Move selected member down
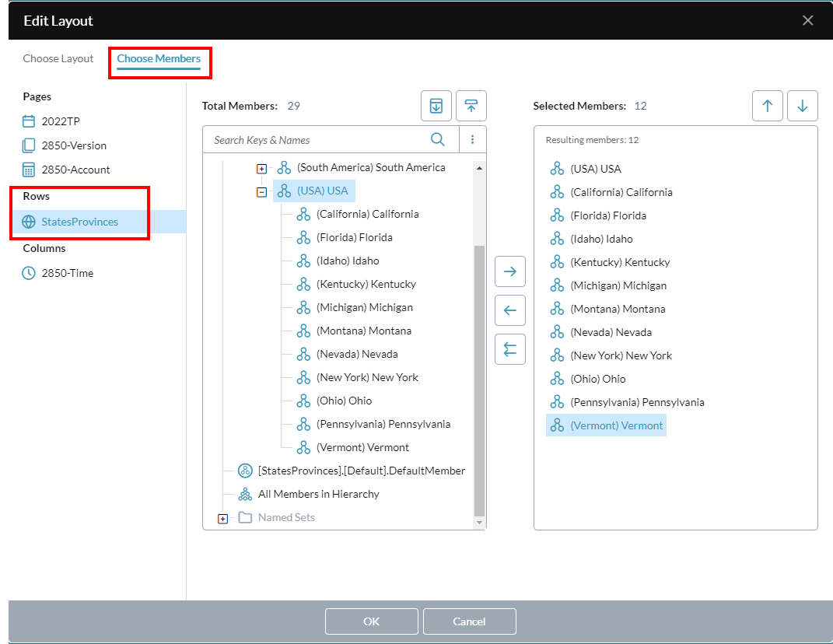This screenshot has width=833, height=644. coord(802,106)
